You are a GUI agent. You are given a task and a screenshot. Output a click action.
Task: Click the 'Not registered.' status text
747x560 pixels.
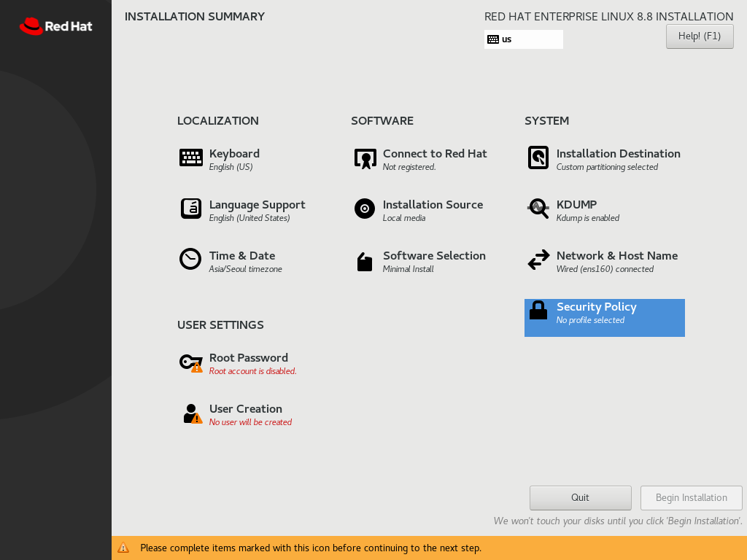coord(409,167)
